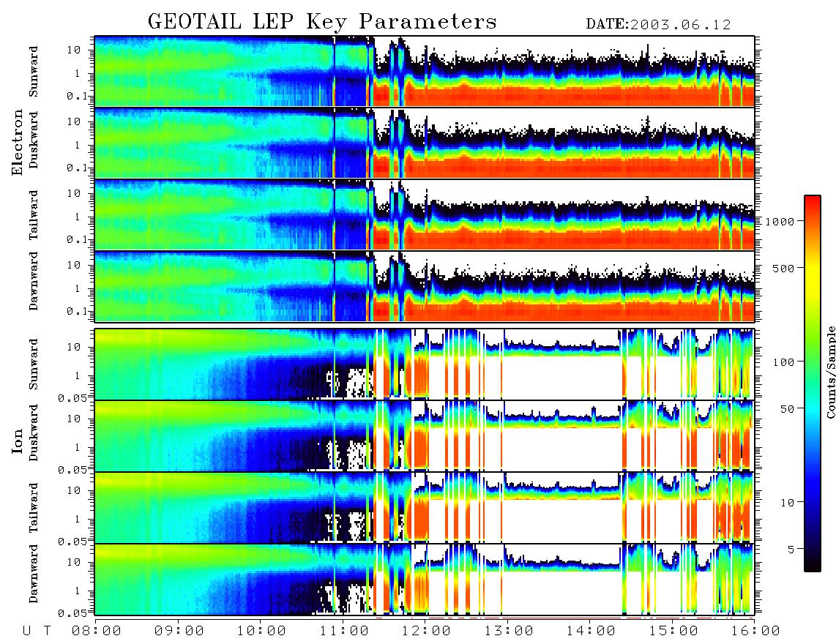This screenshot has width=836, height=644.
Task: Select the Electron Sunward axis label
Action: 34,71
